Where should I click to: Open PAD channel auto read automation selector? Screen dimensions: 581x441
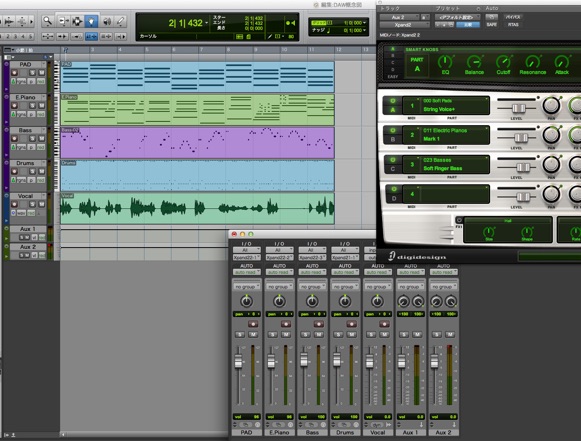246,272
